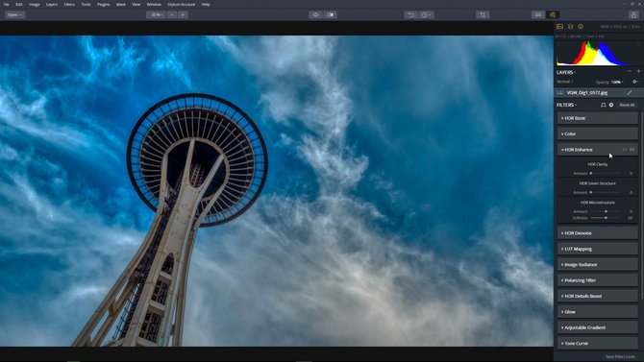Remove layer with minus icon
The height and width of the screenshot is (362, 644).
(630, 71)
